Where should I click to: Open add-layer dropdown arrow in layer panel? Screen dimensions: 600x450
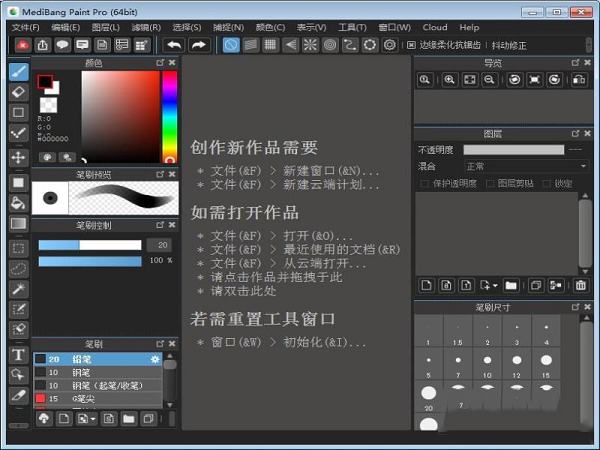pos(495,285)
